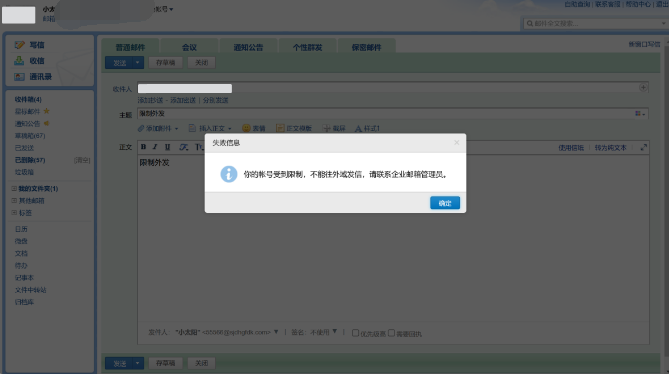Screen dimensions: 669x374
Task: Click the 帮助中心 link at top
Action: 638,4
